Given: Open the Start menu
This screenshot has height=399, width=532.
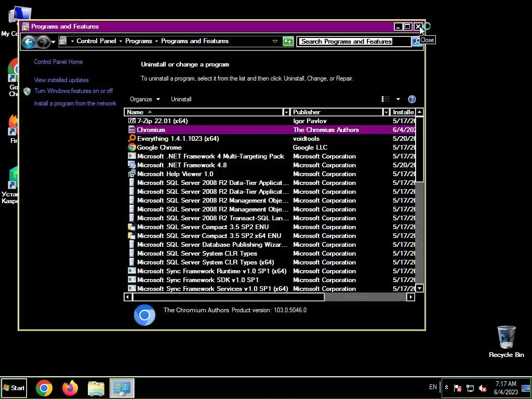Looking at the screenshot, I should 14,388.
